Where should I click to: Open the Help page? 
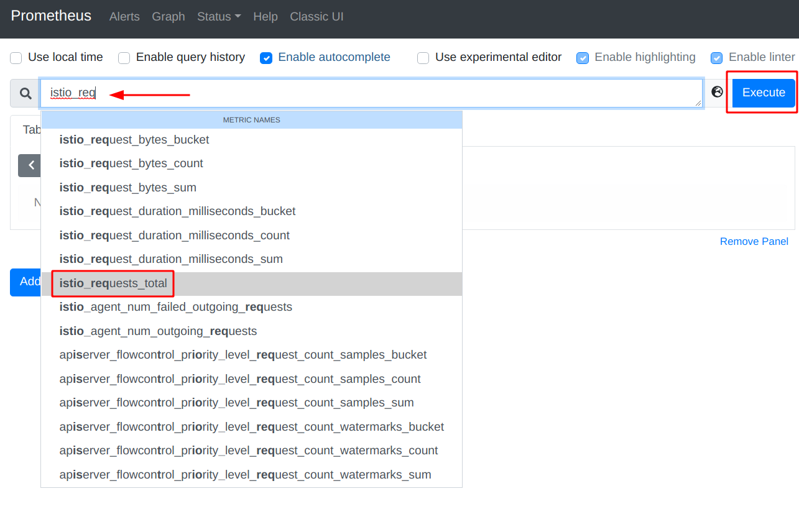point(266,17)
